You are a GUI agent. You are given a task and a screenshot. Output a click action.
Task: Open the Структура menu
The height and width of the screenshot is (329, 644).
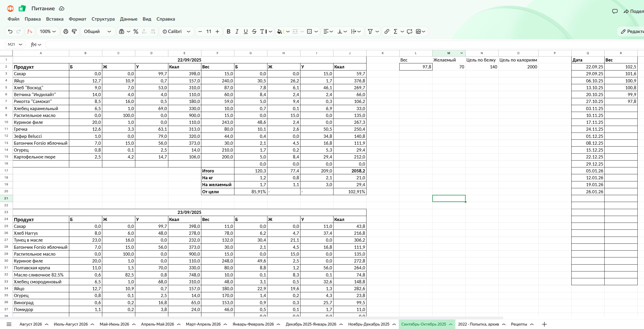(x=103, y=19)
